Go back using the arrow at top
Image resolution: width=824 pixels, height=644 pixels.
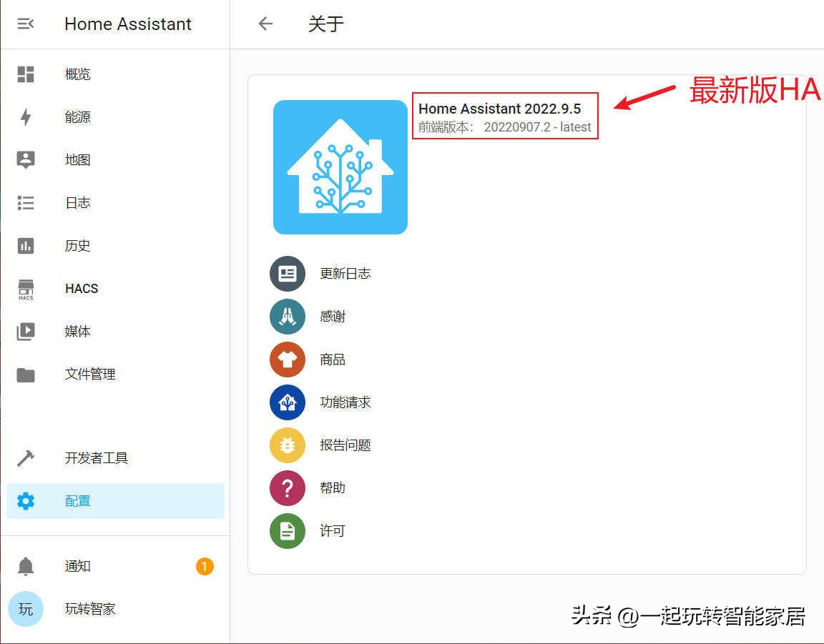265,24
